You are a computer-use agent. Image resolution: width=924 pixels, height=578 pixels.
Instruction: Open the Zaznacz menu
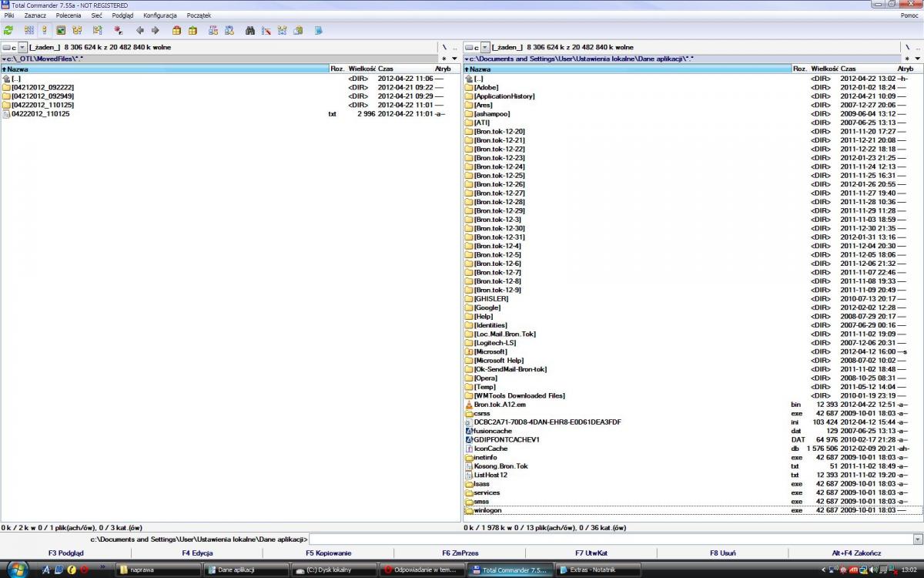[35, 15]
